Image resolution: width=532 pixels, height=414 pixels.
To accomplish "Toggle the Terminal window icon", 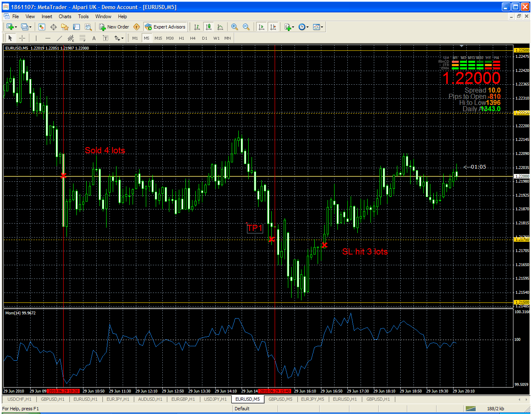I will point(76,27).
